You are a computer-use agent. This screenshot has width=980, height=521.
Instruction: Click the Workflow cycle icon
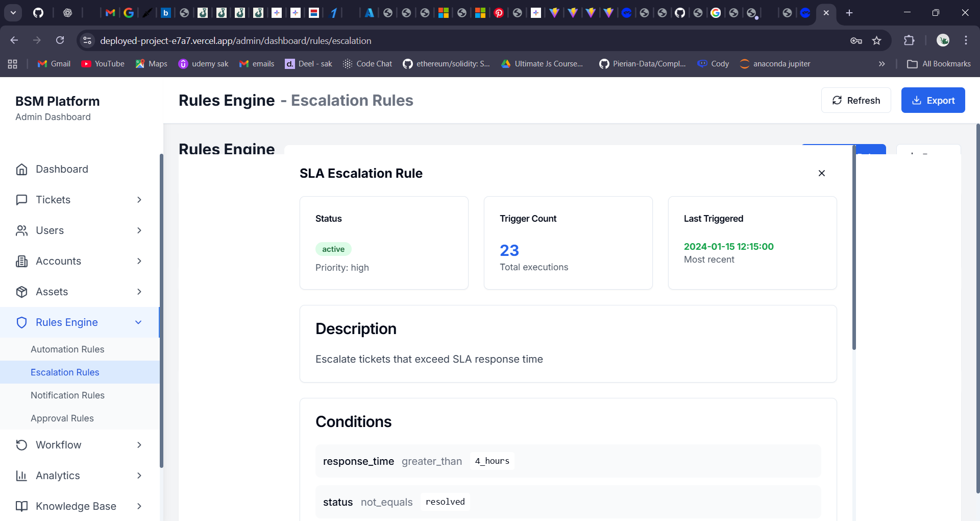coord(21,445)
